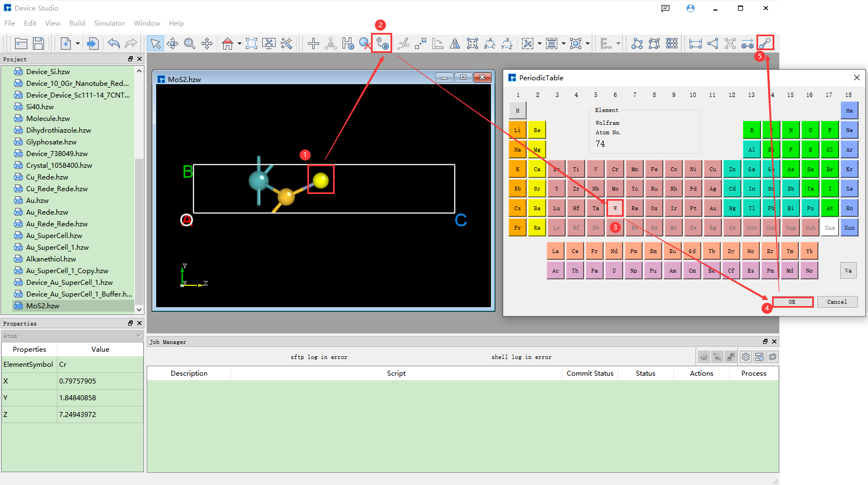Viewport: 868px width, 485px height.
Task: Toggle the arrow Select tool
Action: click(155, 43)
